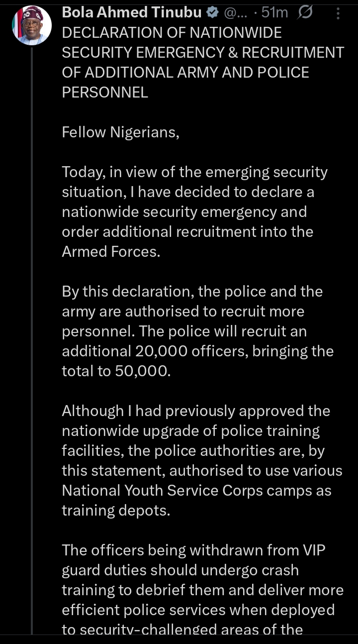Image resolution: width=358 pixels, height=644 pixels.
Task: Tap the 'training depots.' text
Action: [116, 511]
